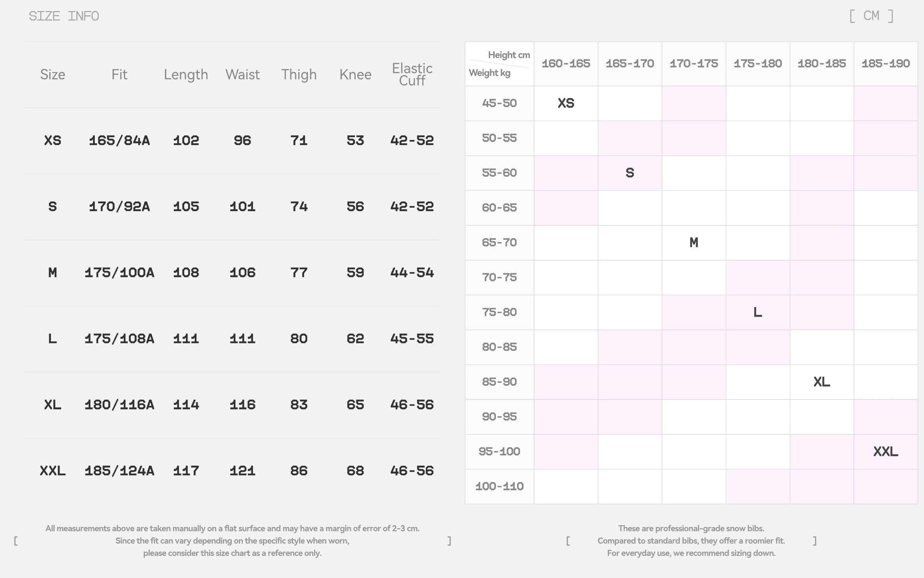The image size is (924, 578).
Task: Click the CM unit indicator
Action: (x=871, y=16)
